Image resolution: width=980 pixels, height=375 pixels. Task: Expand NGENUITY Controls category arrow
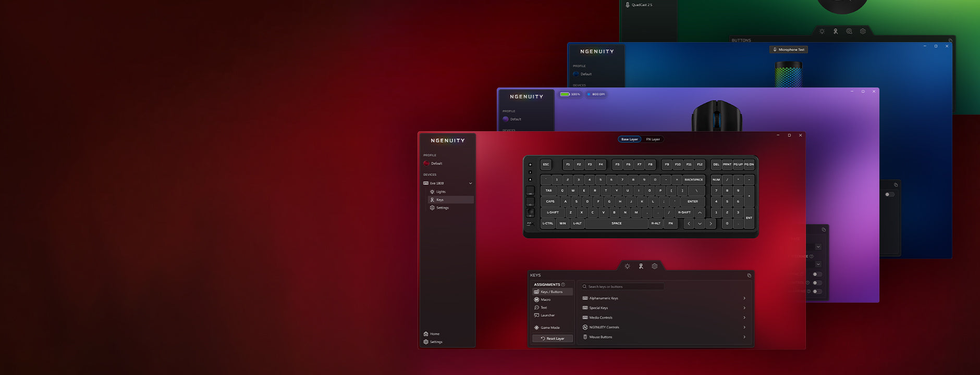pos(744,328)
